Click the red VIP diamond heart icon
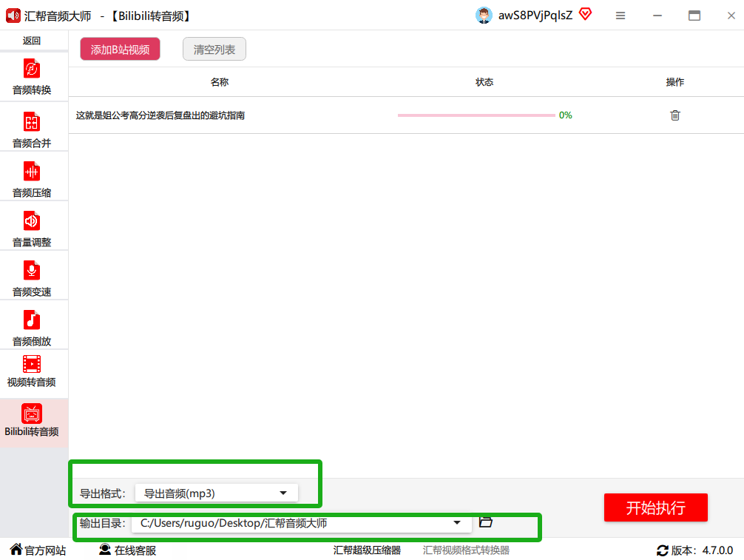Image resolution: width=744 pixels, height=560 pixels. pos(586,15)
